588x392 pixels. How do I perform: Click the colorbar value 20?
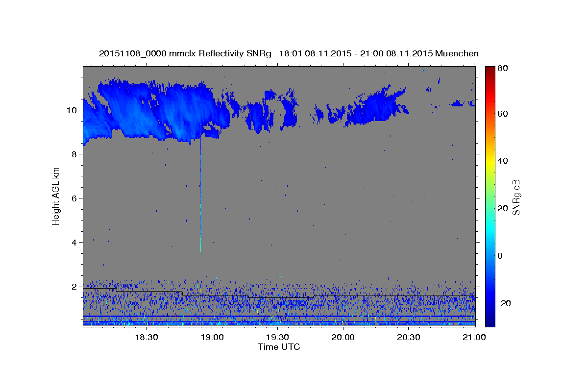pyautogui.click(x=503, y=208)
